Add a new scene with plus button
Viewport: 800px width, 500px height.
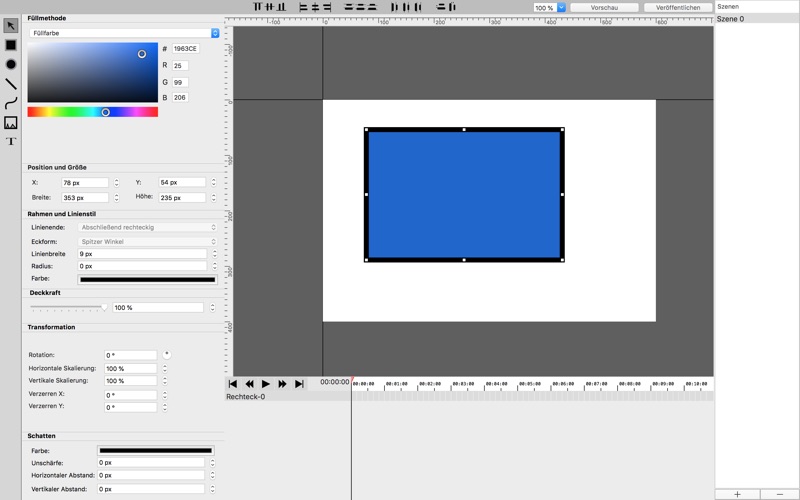737,494
